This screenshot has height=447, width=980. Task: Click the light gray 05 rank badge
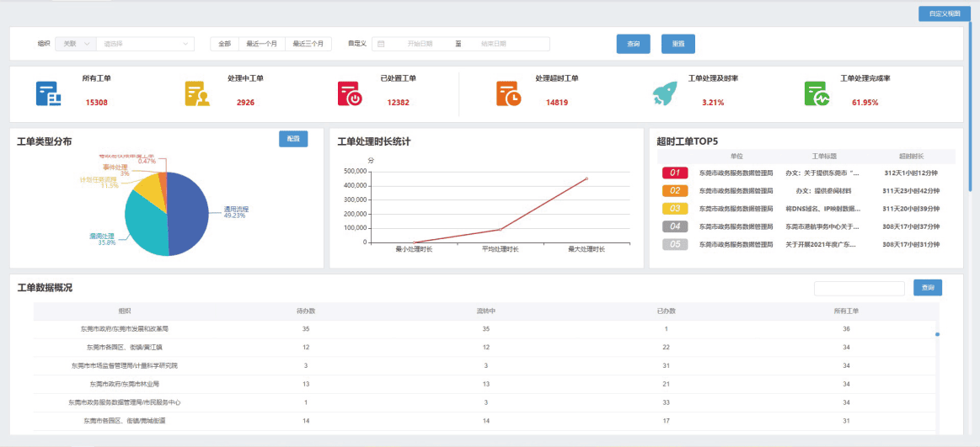pos(674,245)
